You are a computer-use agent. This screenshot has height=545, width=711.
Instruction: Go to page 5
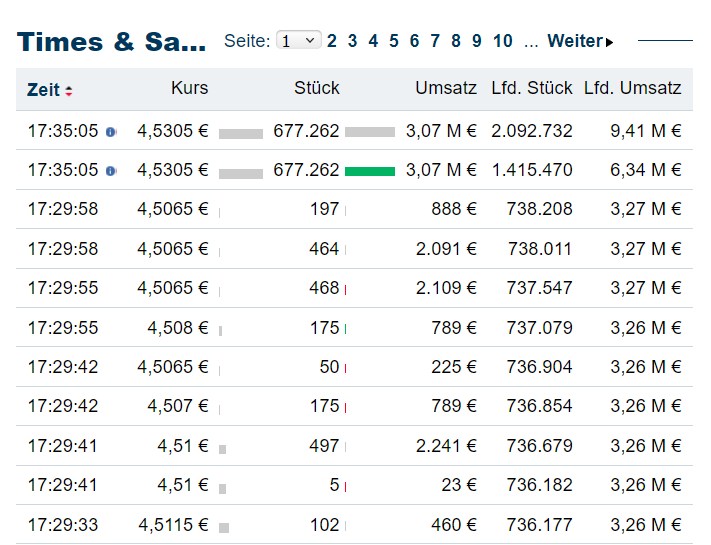click(x=394, y=41)
